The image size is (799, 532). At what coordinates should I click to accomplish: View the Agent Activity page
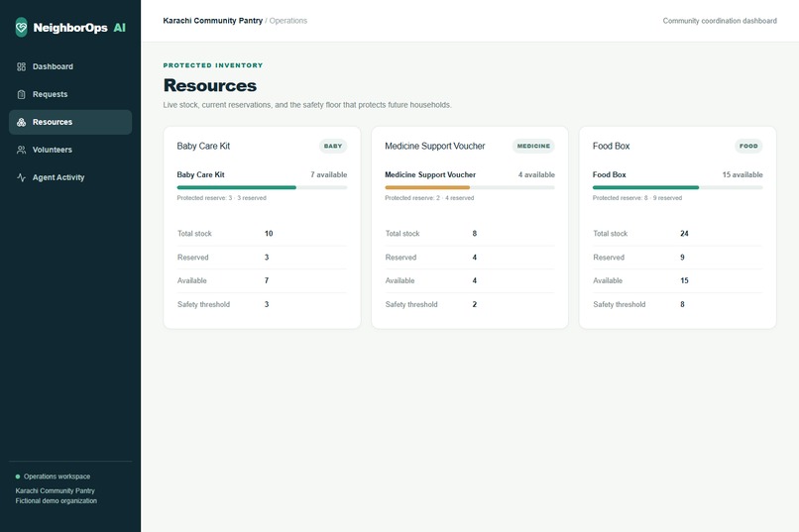tap(70, 177)
